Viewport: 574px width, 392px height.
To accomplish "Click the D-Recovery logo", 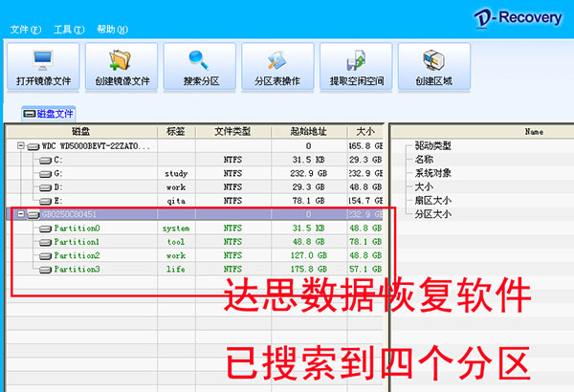I will pyautogui.click(x=518, y=18).
